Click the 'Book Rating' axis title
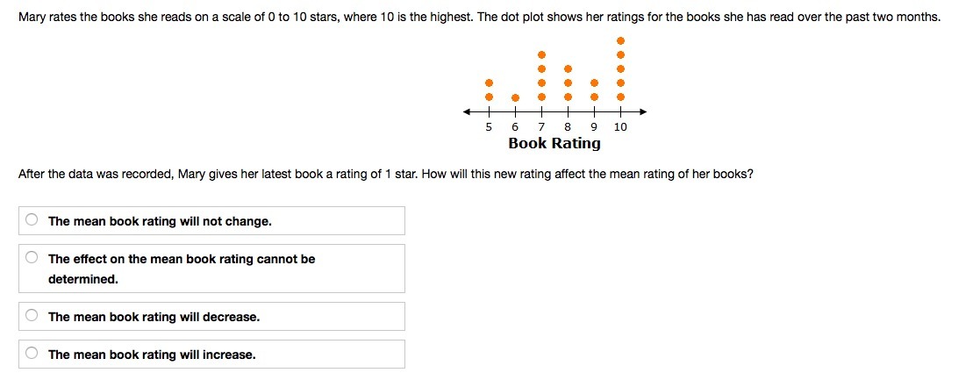Viewport: 980px width, 387px height. point(554,143)
